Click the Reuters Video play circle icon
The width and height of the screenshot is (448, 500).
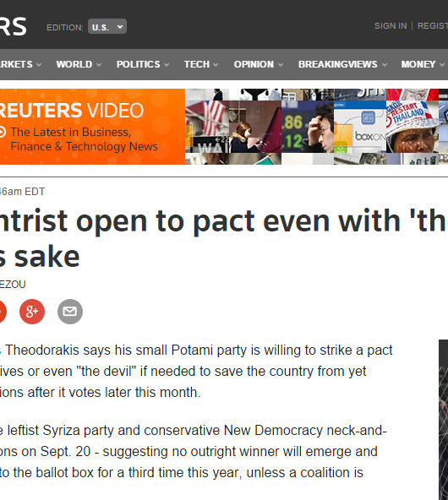(3, 132)
